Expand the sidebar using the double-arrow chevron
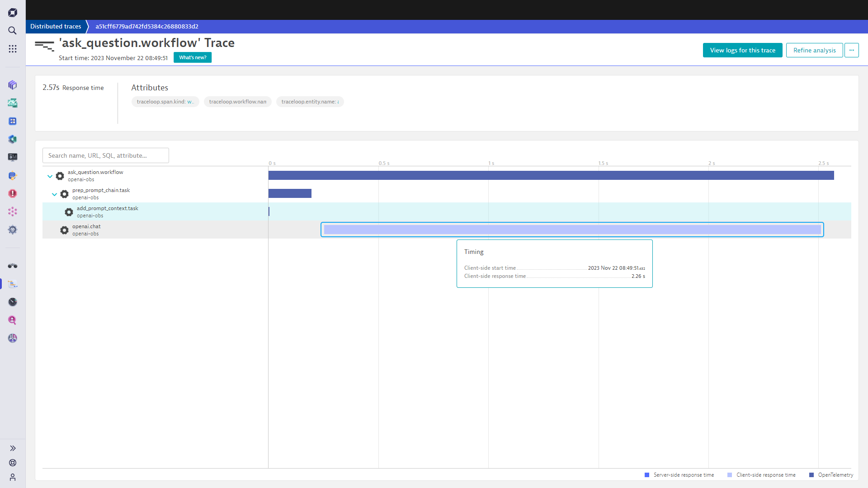868x488 pixels. (x=12, y=448)
